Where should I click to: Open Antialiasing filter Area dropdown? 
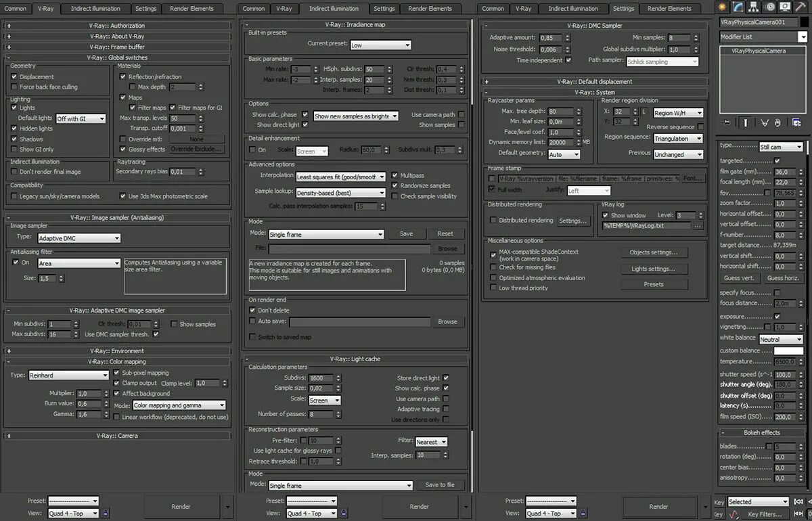tap(78, 263)
